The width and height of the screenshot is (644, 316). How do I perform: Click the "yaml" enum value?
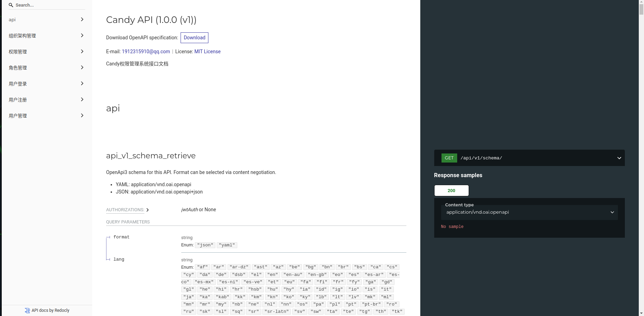[227, 245]
